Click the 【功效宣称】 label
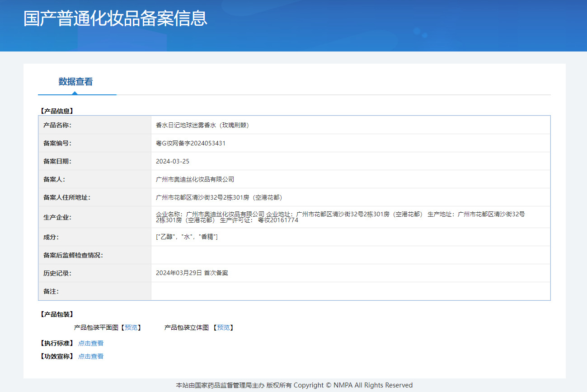This screenshot has height=392, width=587. pos(56,356)
